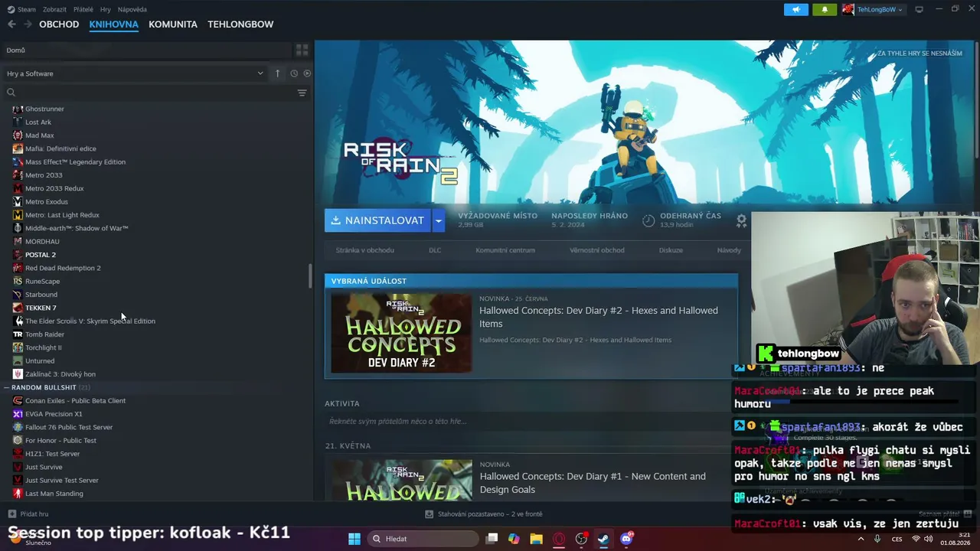Open the Diskuze link
Viewport: 980px width, 551px height.
click(x=671, y=250)
